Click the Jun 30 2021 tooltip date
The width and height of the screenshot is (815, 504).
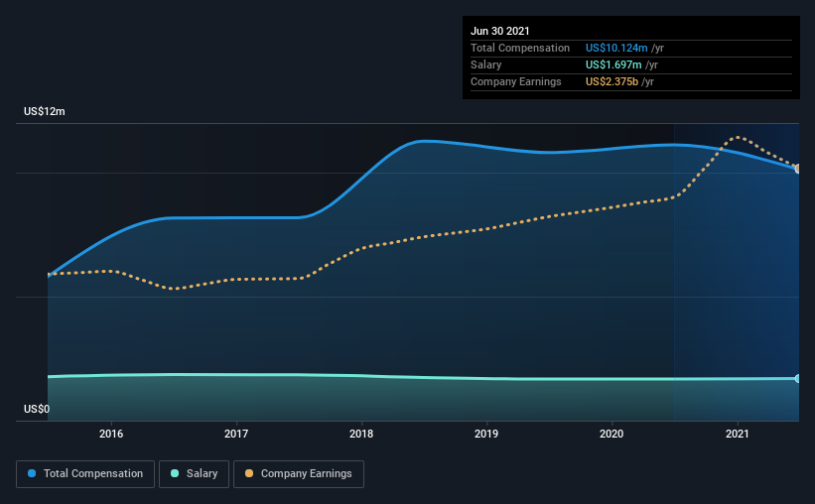[499, 31]
